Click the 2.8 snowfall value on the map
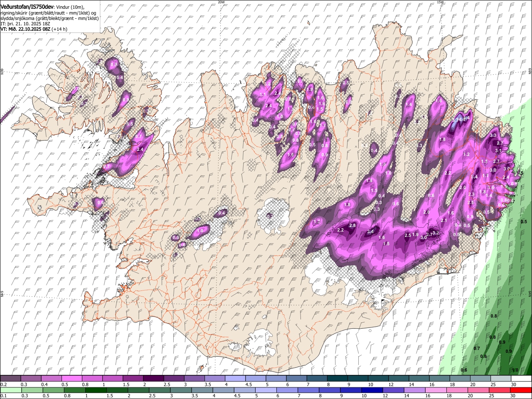532x399 pixels. [352, 225]
